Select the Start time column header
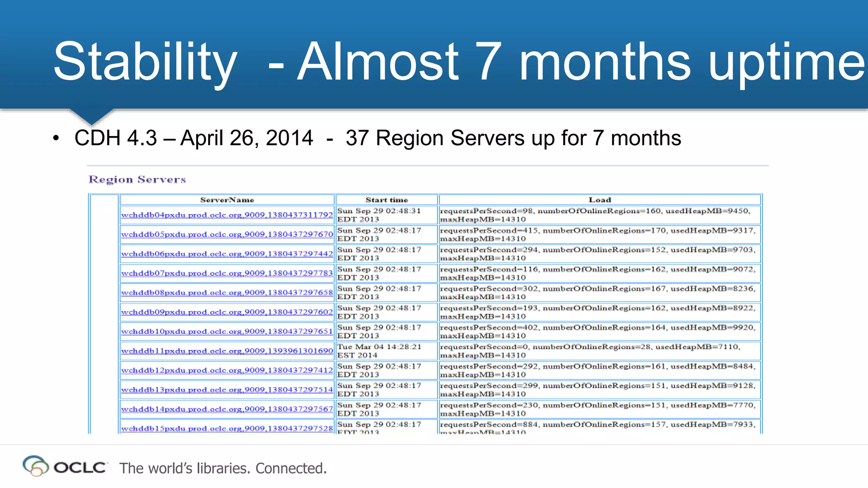 click(387, 200)
